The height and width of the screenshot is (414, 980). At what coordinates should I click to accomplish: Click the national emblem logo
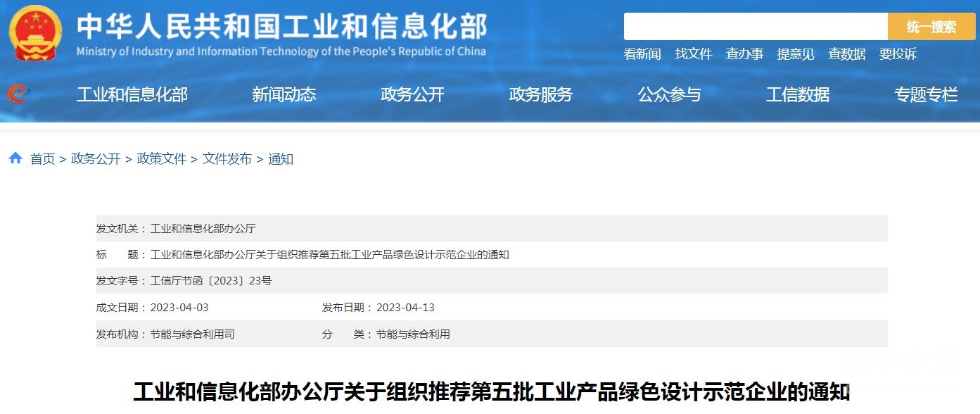pyautogui.click(x=35, y=32)
